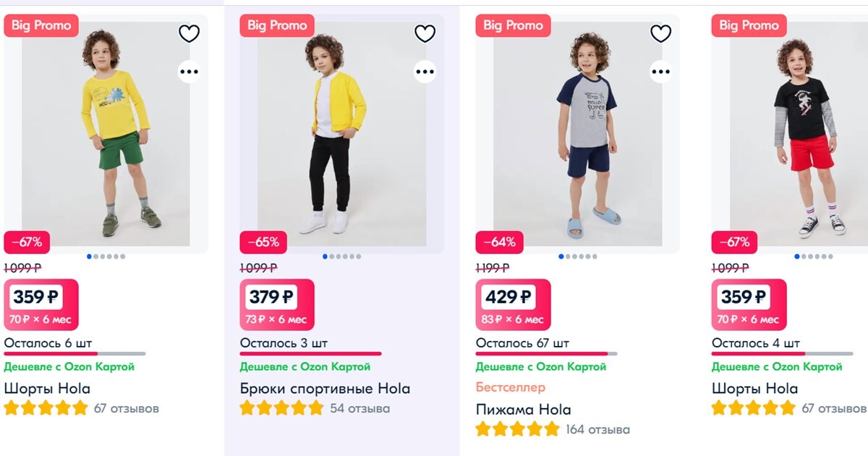Click image carousel dots on first card
This screenshot has width=868, height=456.
(106, 256)
